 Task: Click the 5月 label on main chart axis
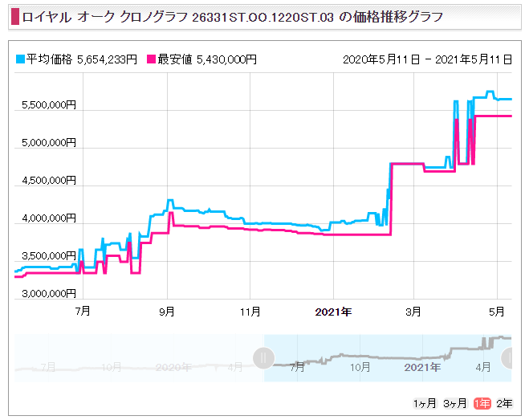497,312
